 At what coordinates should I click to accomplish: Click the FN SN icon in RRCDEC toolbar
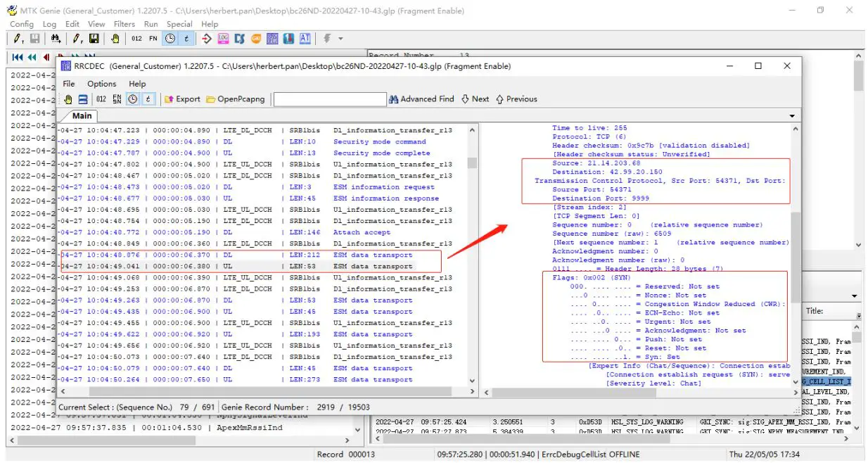pos(117,99)
